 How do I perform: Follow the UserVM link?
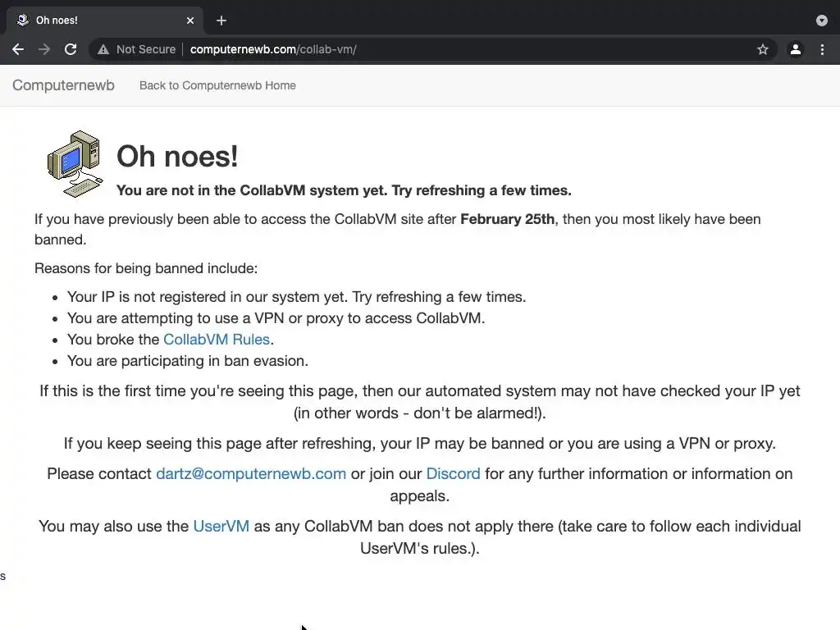tap(221, 527)
